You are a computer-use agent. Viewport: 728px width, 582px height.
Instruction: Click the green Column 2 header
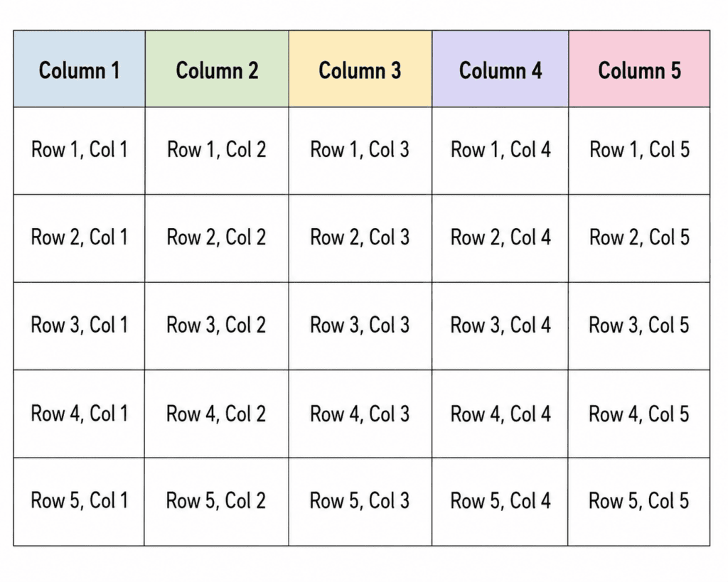point(217,69)
